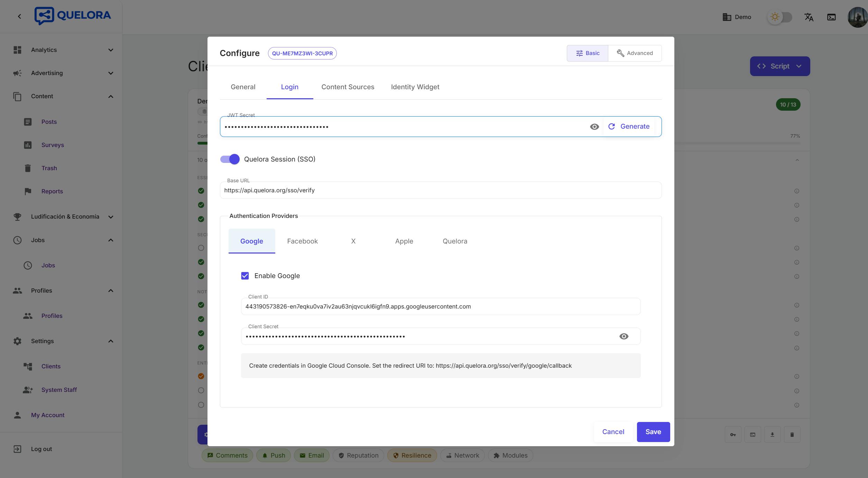Select the Login tab
This screenshot has height=478, width=868.
click(x=290, y=87)
